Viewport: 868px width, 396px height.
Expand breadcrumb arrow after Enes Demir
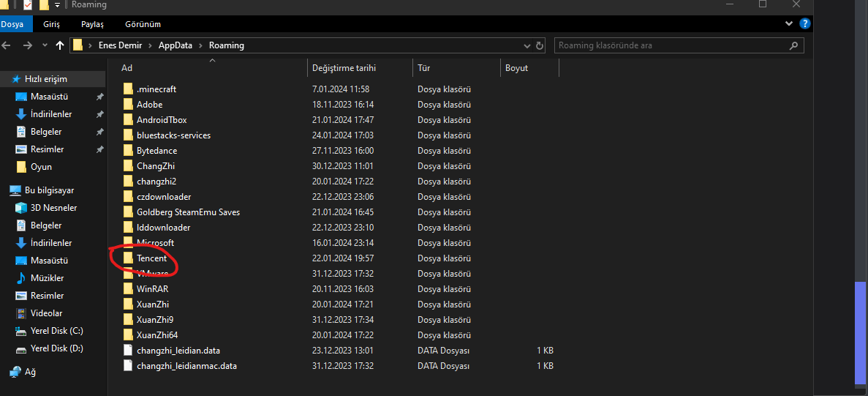click(x=151, y=45)
